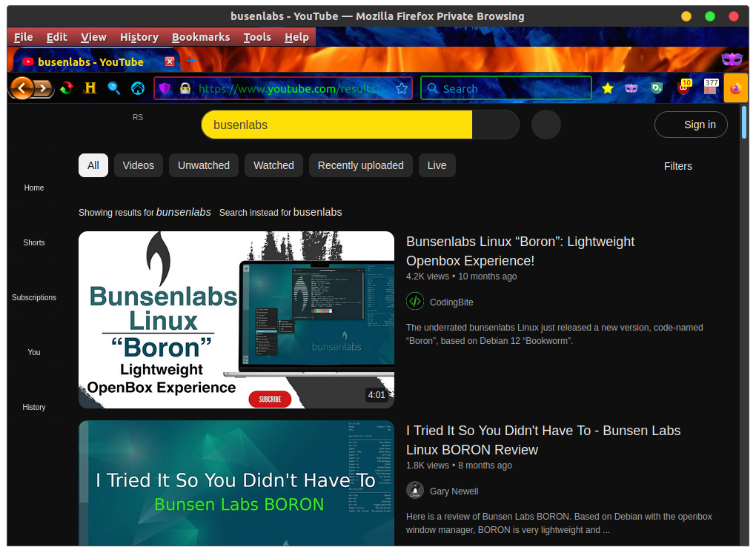Click the magnifier icon in the Search box
Screen dimensions: 756x553
pyautogui.click(x=433, y=88)
